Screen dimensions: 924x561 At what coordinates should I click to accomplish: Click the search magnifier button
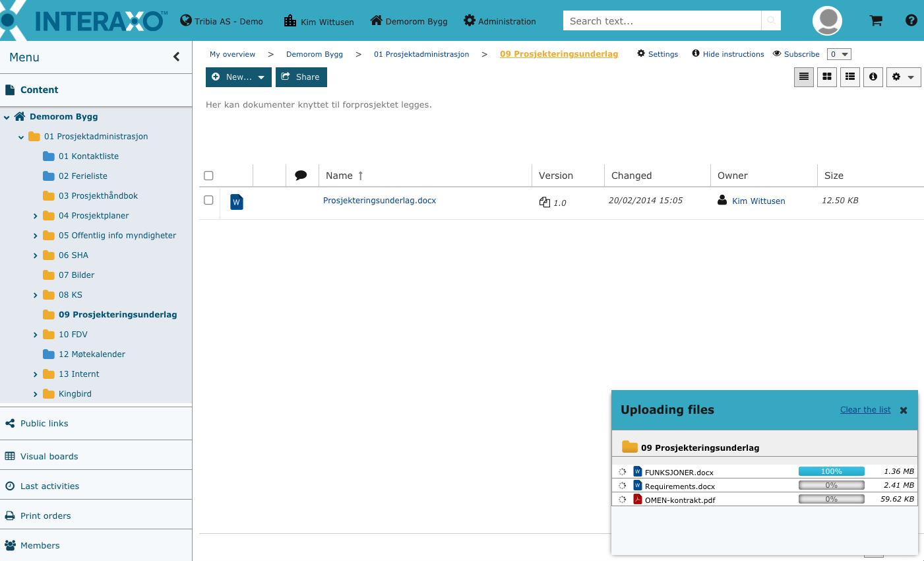point(770,21)
